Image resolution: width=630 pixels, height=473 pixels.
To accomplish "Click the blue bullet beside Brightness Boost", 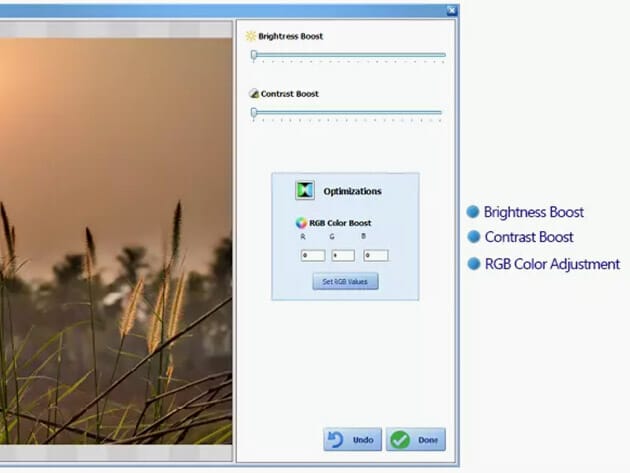I will point(473,212).
